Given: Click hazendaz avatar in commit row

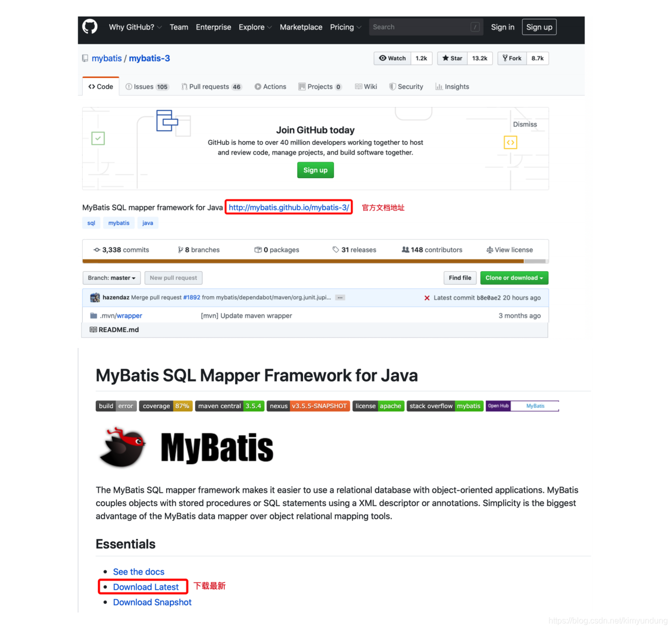Looking at the screenshot, I should [95, 297].
